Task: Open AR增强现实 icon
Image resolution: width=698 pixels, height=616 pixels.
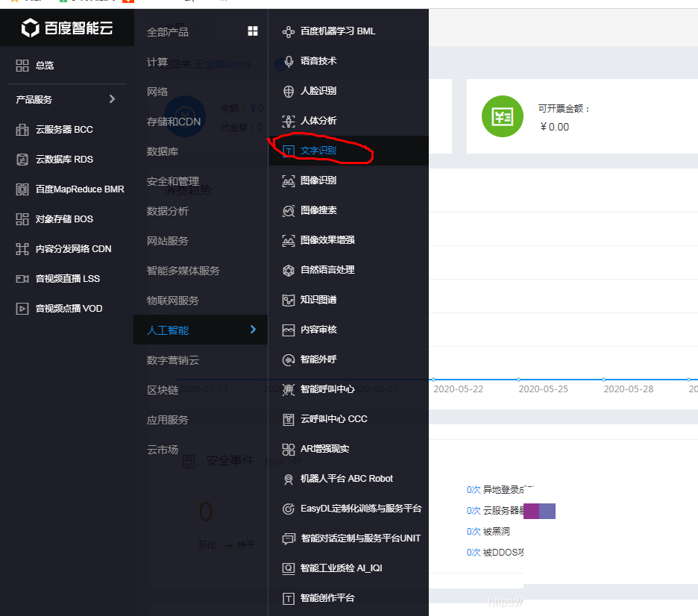Action: [x=289, y=449]
